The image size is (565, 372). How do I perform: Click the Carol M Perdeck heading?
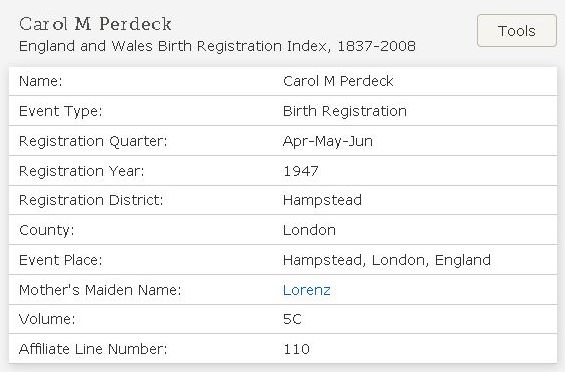[95, 24]
